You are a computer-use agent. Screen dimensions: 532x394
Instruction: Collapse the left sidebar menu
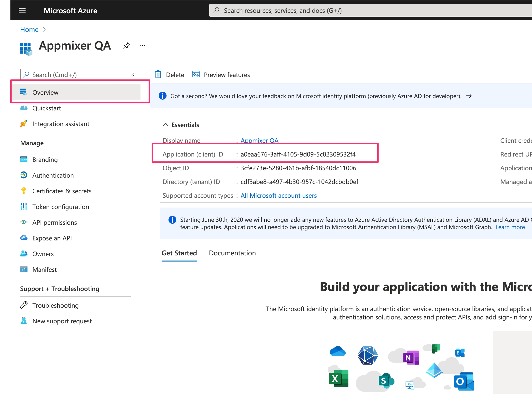(133, 75)
